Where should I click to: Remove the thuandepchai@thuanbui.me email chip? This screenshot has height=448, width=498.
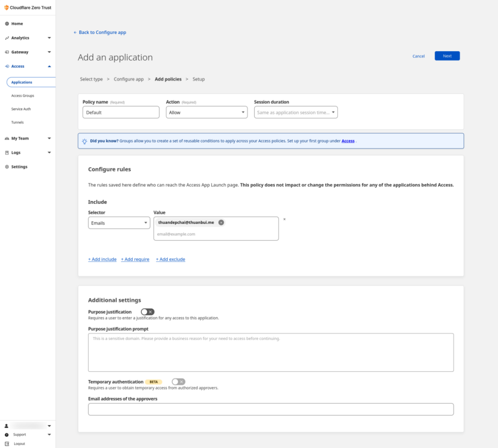pos(221,222)
